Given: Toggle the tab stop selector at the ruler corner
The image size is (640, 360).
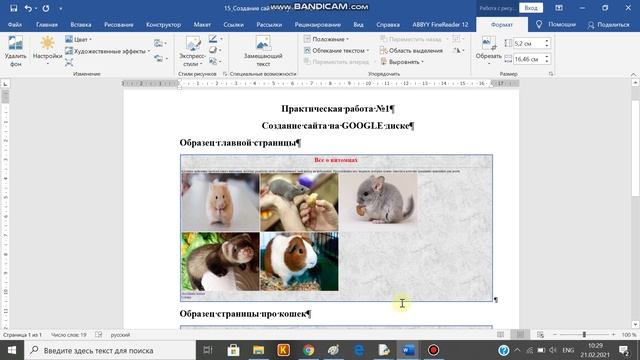Looking at the screenshot, I should pos(5,84).
